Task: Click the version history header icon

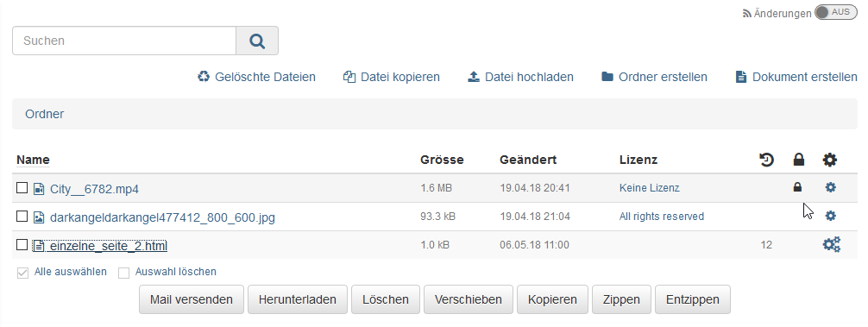Action: click(766, 160)
